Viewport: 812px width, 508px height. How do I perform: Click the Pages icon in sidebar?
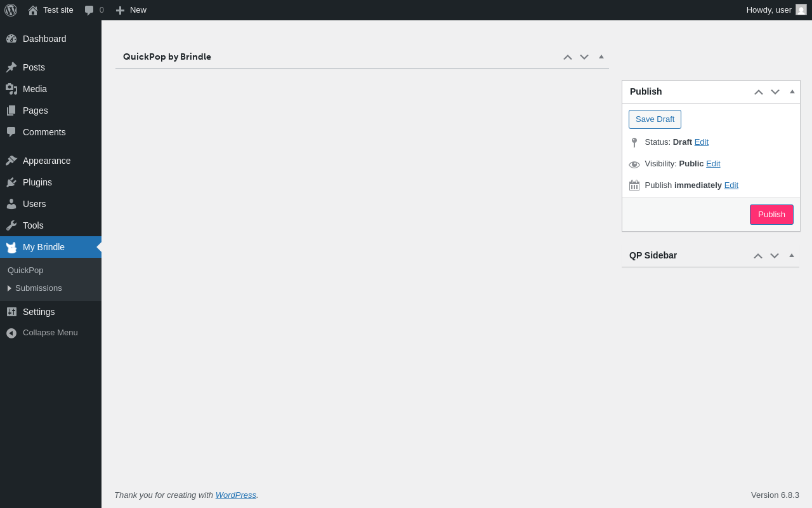click(11, 110)
